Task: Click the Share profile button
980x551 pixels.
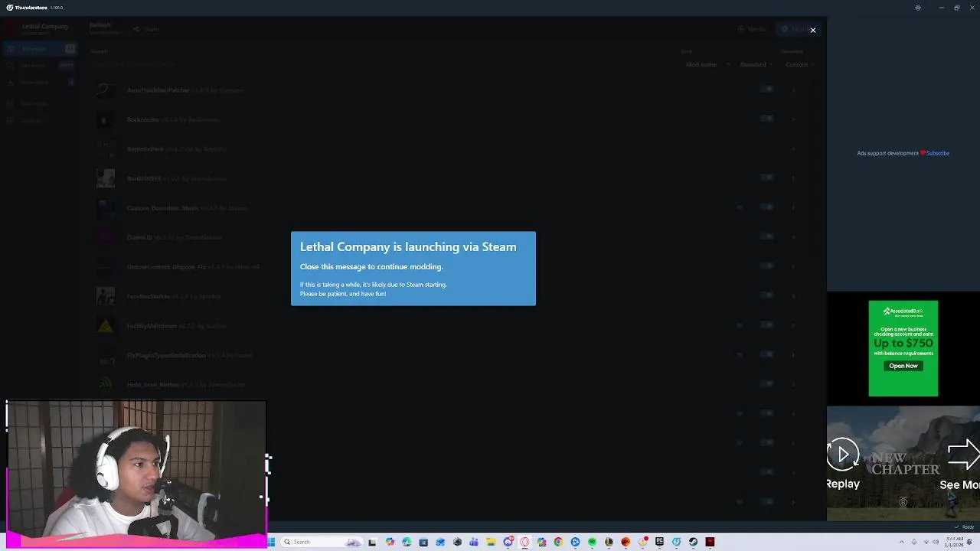Action: coord(146,29)
